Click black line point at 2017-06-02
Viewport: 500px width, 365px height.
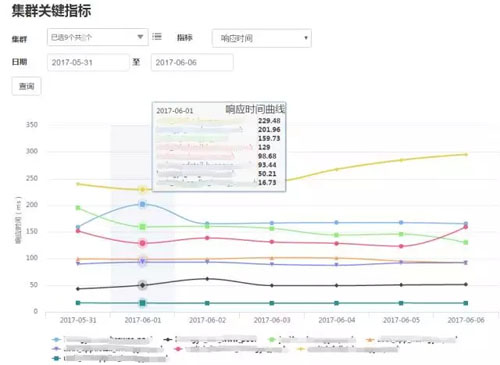point(207,279)
